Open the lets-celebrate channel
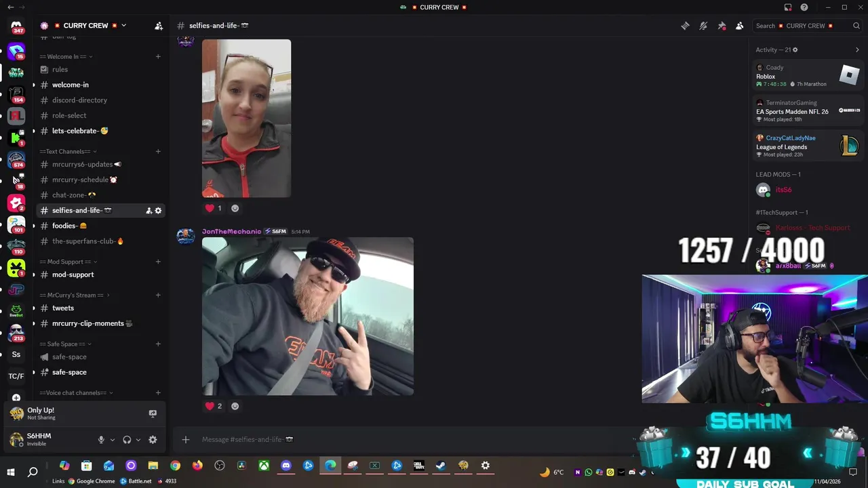This screenshot has height=488, width=868. click(x=101, y=131)
